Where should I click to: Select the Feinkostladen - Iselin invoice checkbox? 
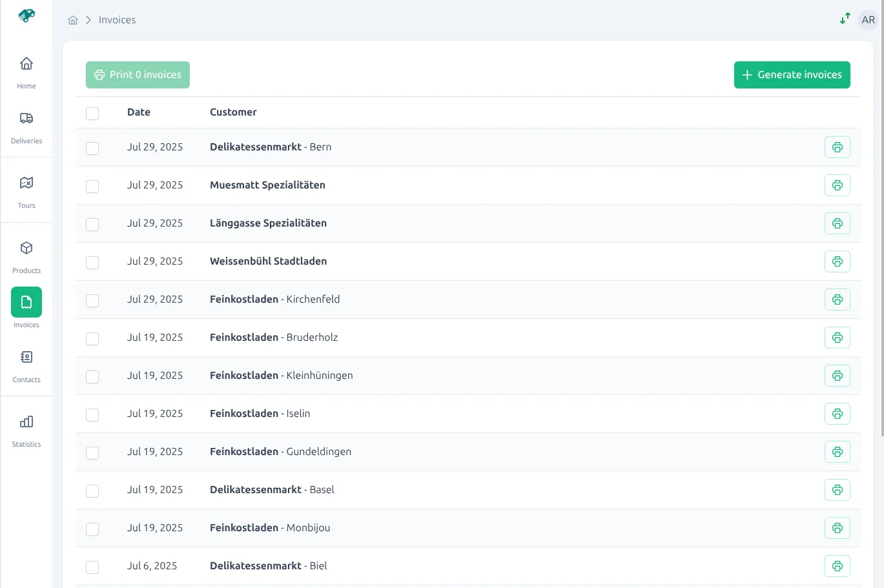[92, 414]
